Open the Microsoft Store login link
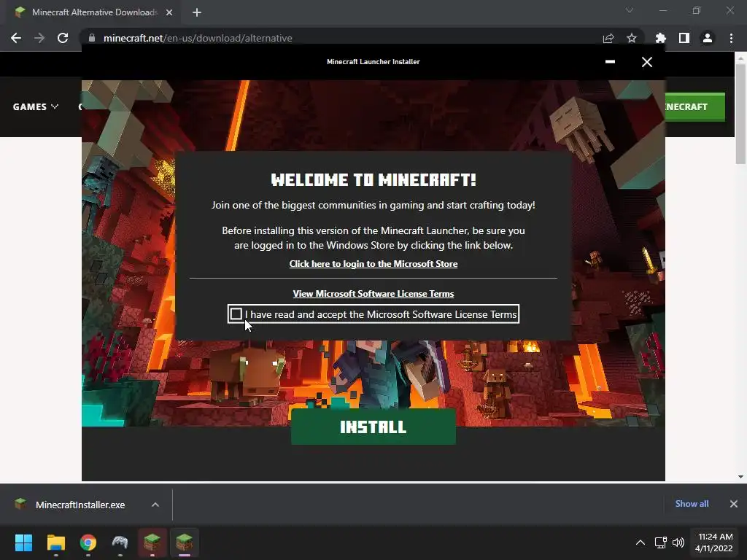 373,264
